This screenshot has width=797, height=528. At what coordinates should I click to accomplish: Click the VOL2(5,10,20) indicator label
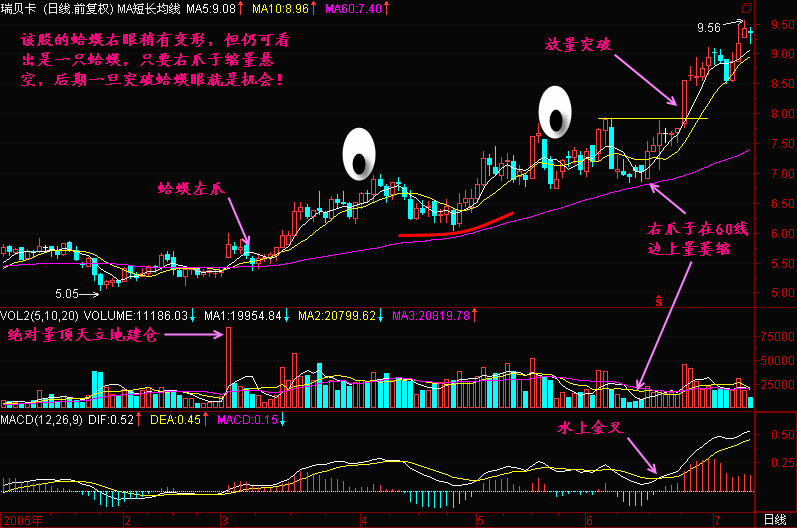pos(43,315)
